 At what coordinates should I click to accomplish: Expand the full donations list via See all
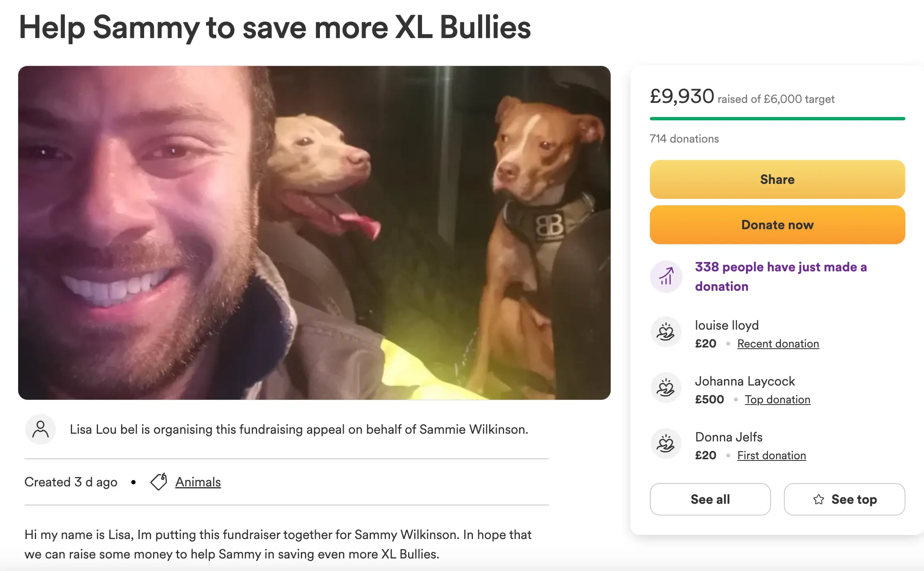(710, 499)
